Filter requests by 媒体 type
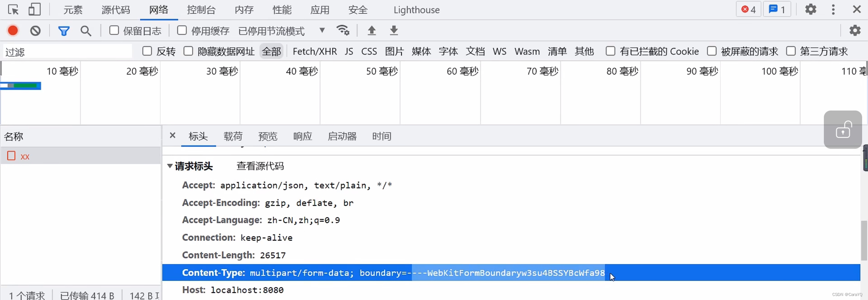The height and width of the screenshot is (300, 868). (x=421, y=51)
